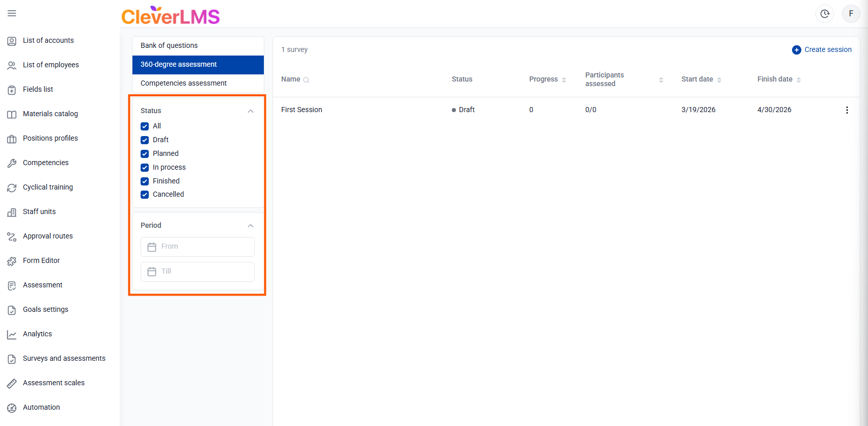The height and width of the screenshot is (426, 868).
Task: Open the history clock icon
Action: coord(825,14)
